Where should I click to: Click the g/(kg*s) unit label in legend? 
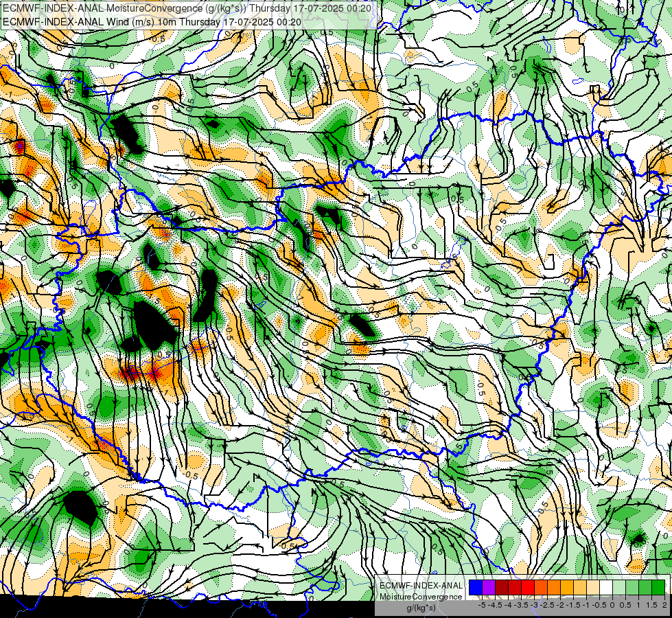tap(421, 608)
